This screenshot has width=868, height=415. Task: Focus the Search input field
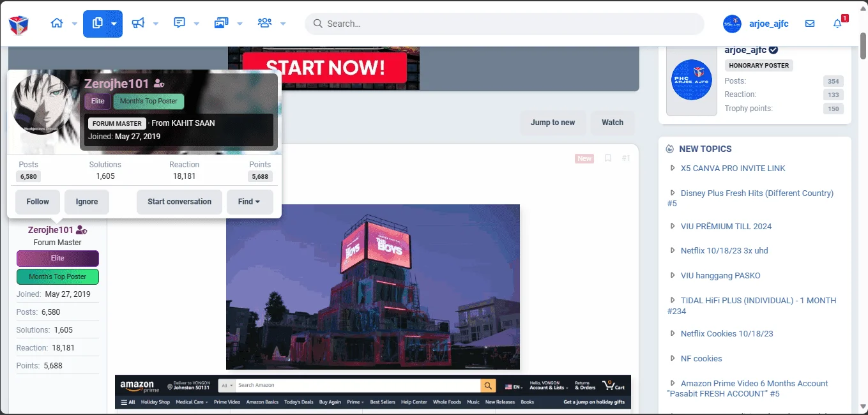505,24
